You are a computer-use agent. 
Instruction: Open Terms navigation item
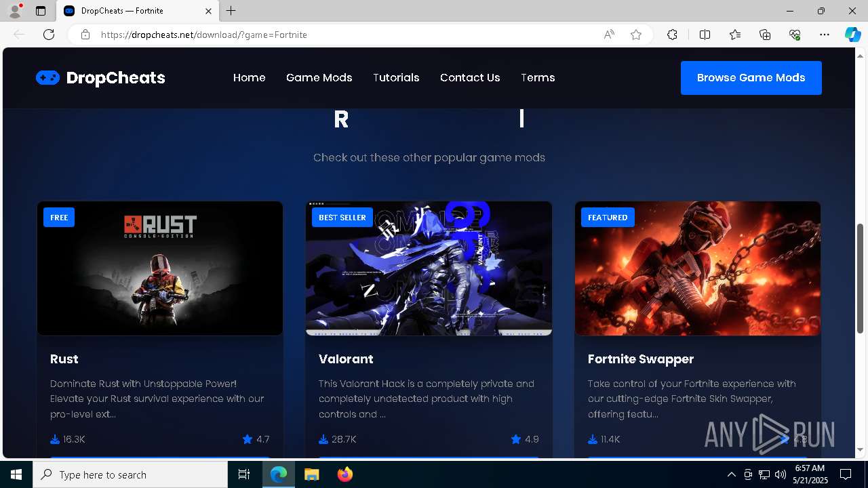point(538,78)
